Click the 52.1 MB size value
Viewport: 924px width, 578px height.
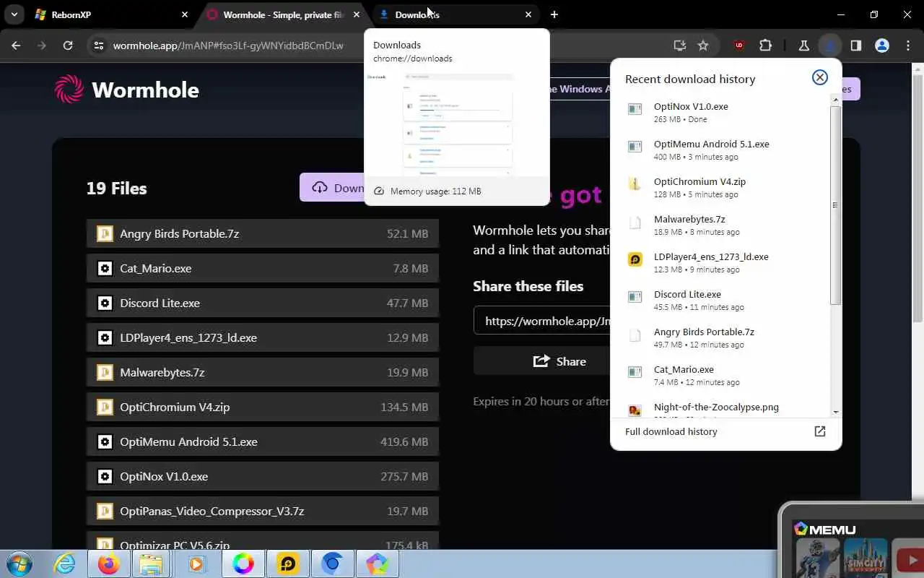click(407, 233)
